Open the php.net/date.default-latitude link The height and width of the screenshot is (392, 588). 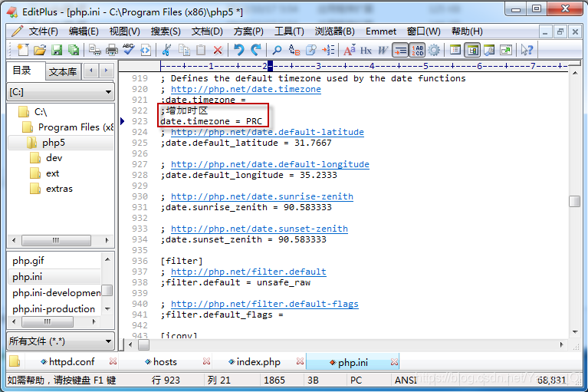point(268,132)
